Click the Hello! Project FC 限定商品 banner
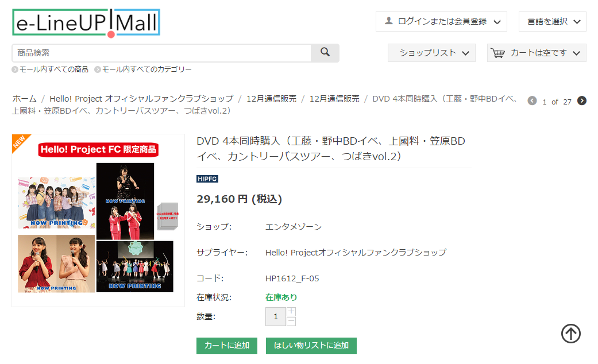Screen dimensions: 598x364 pyautogui.click(x=98, y=149)
